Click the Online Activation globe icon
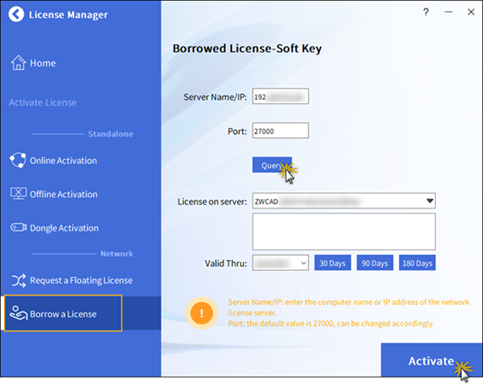Viewport: 483px width, 384px height. point(18,160)
